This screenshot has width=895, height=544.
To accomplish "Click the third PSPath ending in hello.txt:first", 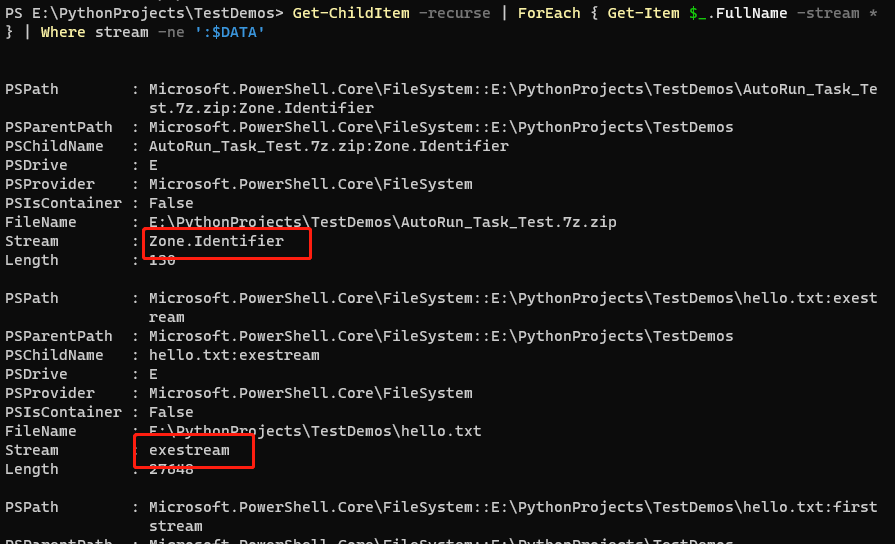I will (x=513, y=517).
